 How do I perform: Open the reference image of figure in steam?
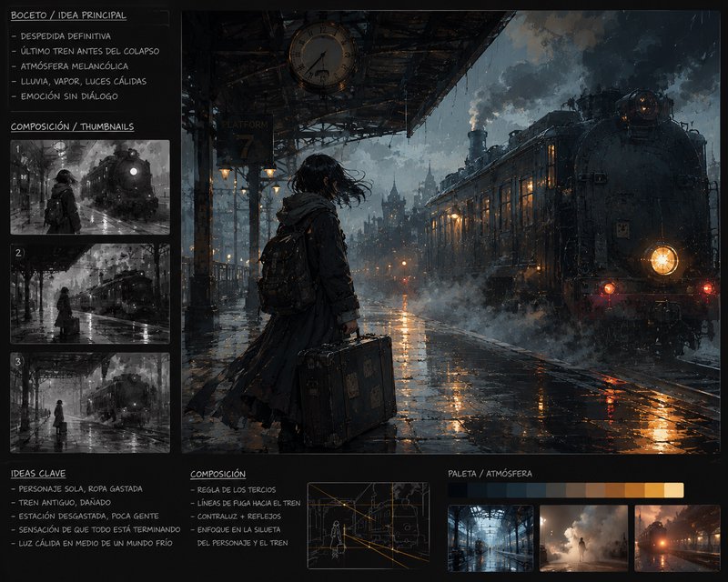point(583,538)
